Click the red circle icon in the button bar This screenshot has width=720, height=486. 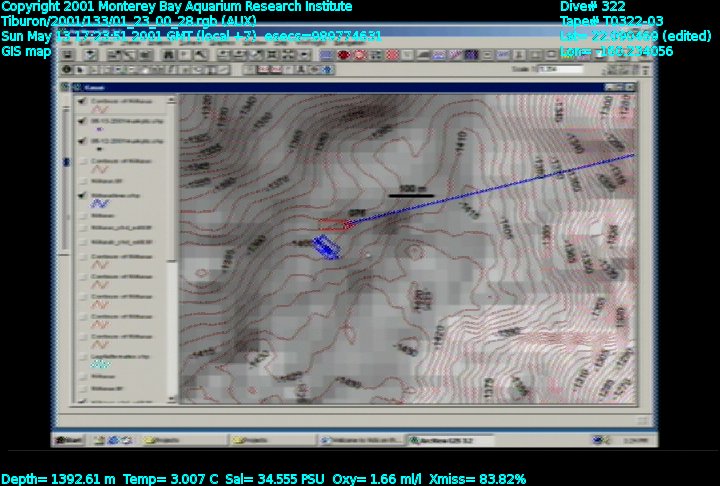[343, 56]
